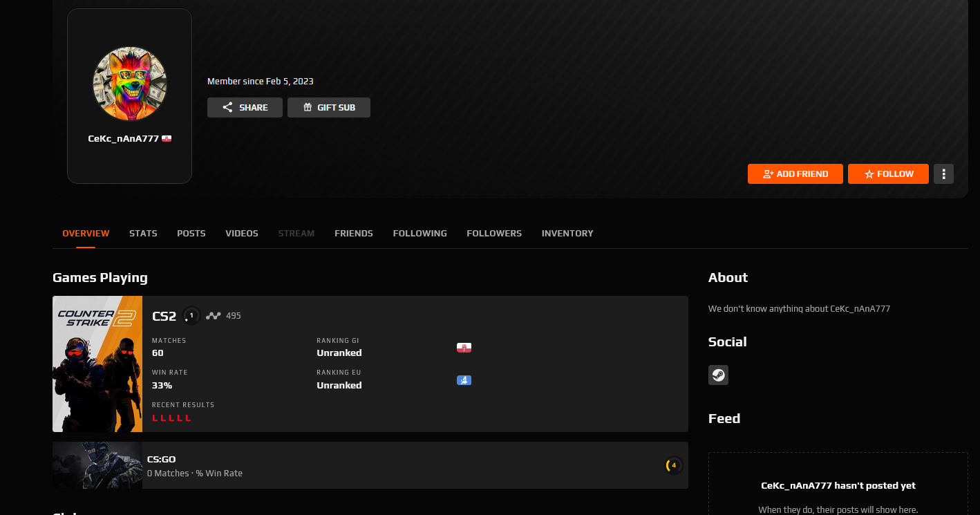The image size is (980, 515).
Task: Select the Stream tab
Action: point(296,234)
